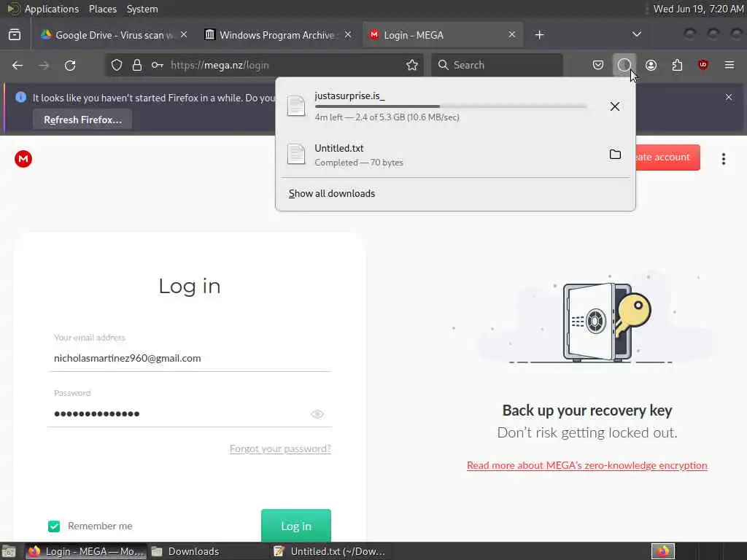Select the Login - MEGA tab
This screenshot has width=747, height=560.
[x=443, y=35]
